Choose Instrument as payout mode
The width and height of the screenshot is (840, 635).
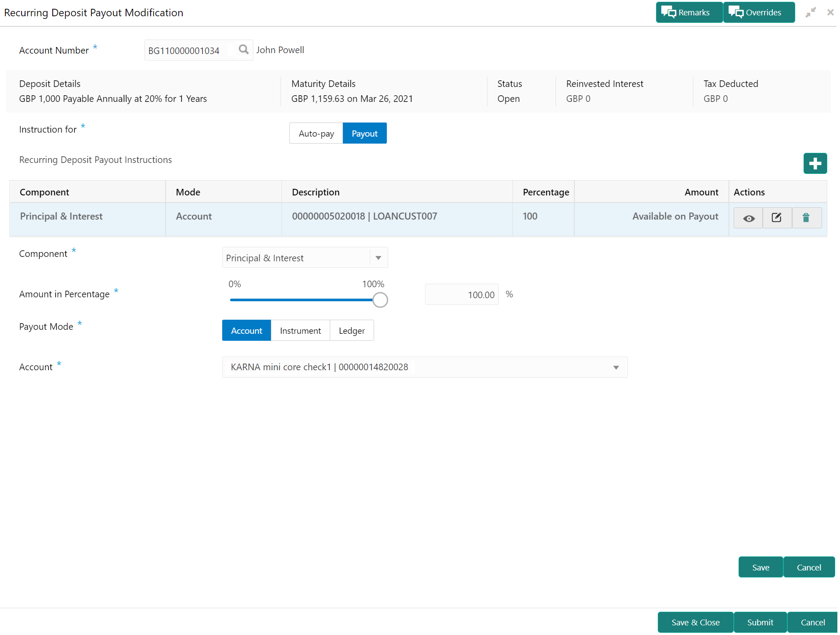[300, 331]
